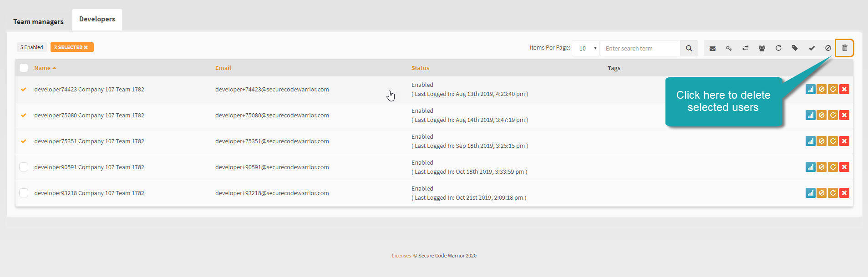Viewport: 868px width, 277px height.
Task: Check the developer90591 row checkbox
Action: pos(24,167)
